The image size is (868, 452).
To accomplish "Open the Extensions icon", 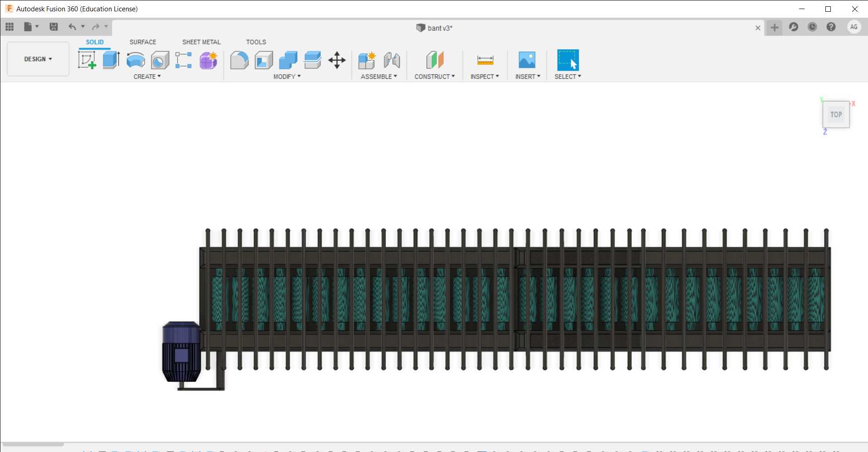I will (794, 27).
